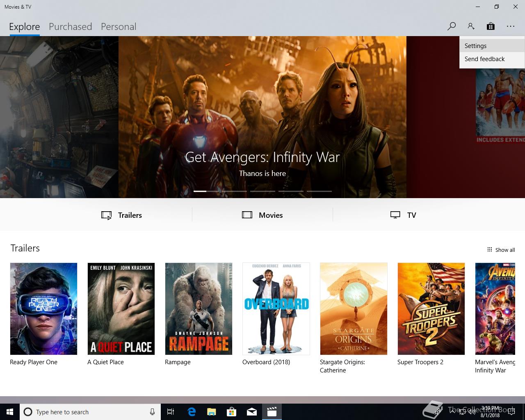Open File Explorer from the taskbar
This screenshot has width=525, height=420.
point(212,412)
